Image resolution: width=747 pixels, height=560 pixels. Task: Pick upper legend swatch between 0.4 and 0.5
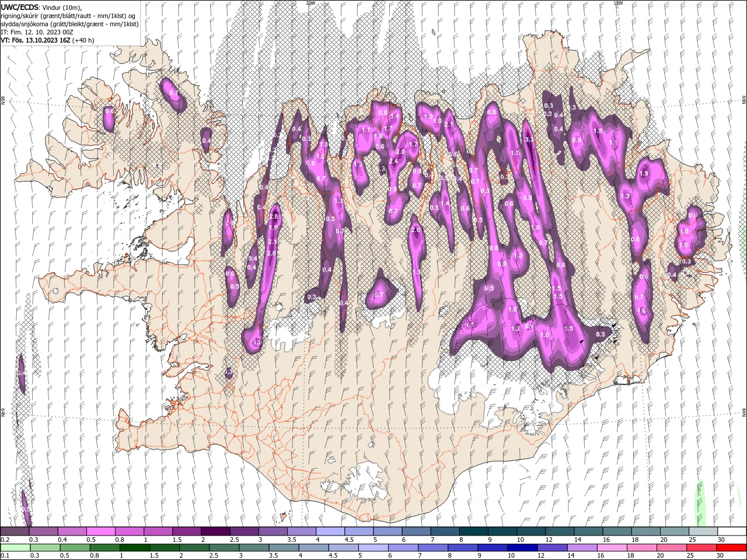pyautogui.click(x=72, y=531)
